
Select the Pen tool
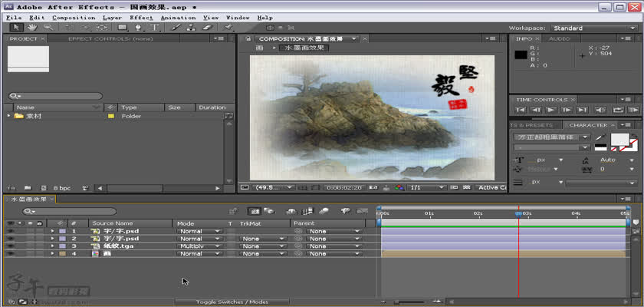(x=139, y=28)
